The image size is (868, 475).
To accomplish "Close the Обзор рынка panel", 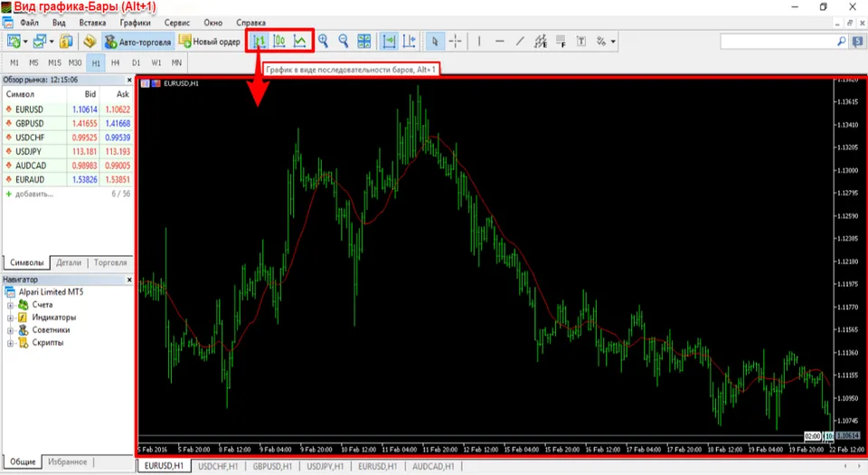I will coord(129,80).
